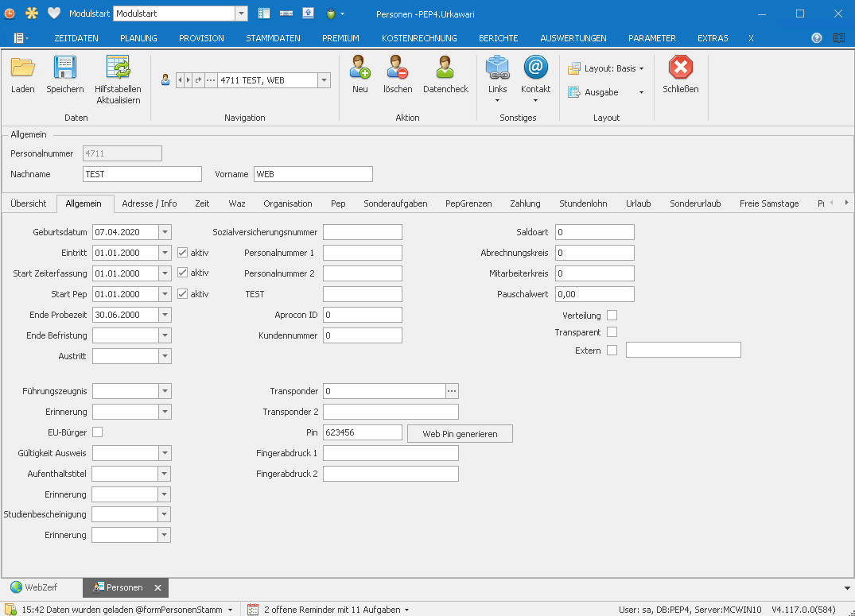This screenshot has height=616, width=855.
Task: Click the Transponder ellipsis button
Action: pos(452,391)
